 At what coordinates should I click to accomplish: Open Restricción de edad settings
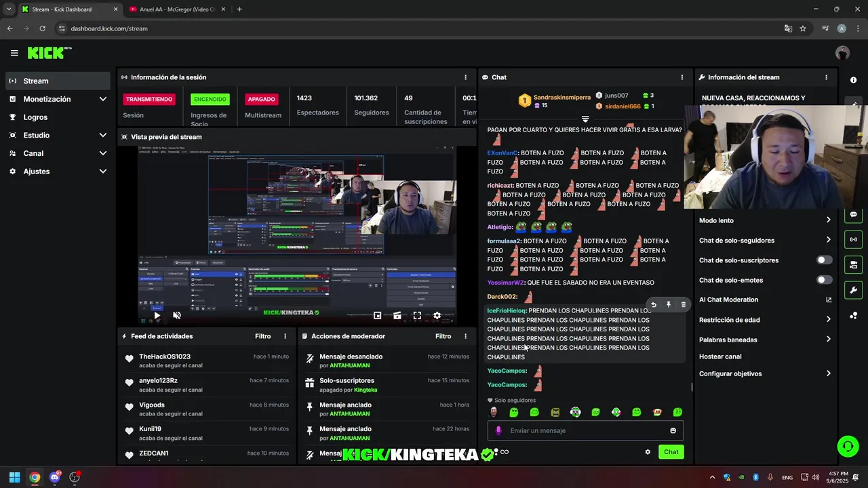click(x=765, y=320)
